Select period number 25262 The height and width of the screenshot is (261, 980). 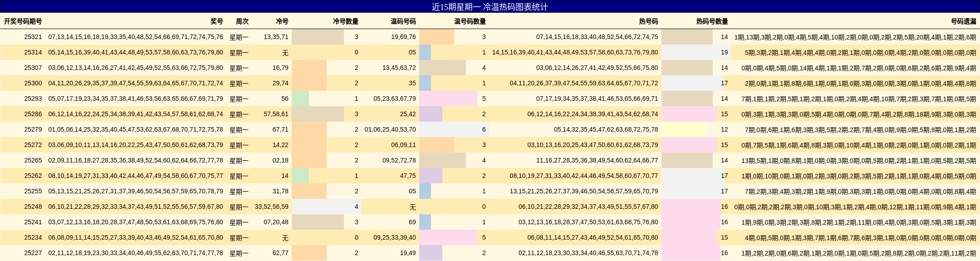pyautogui.click(x=33, y=176)
